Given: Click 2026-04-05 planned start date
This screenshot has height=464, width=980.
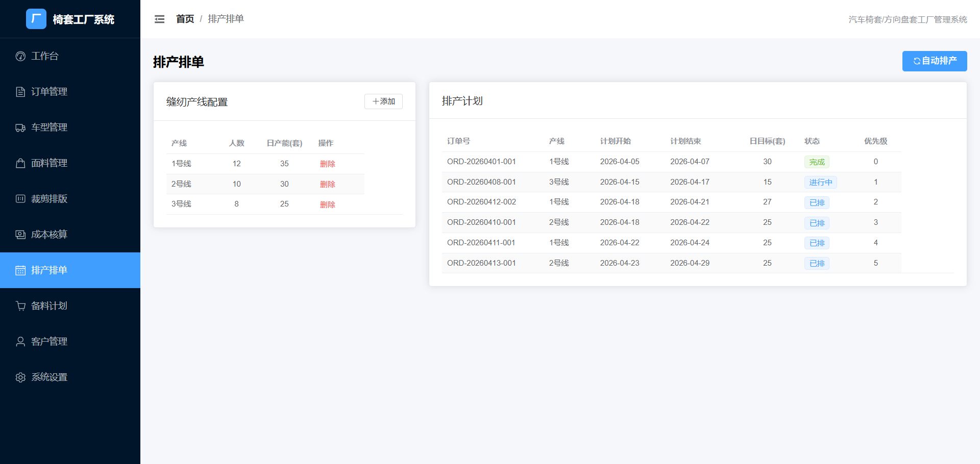Looking at the screenshot, I should [x=620, y=162].
